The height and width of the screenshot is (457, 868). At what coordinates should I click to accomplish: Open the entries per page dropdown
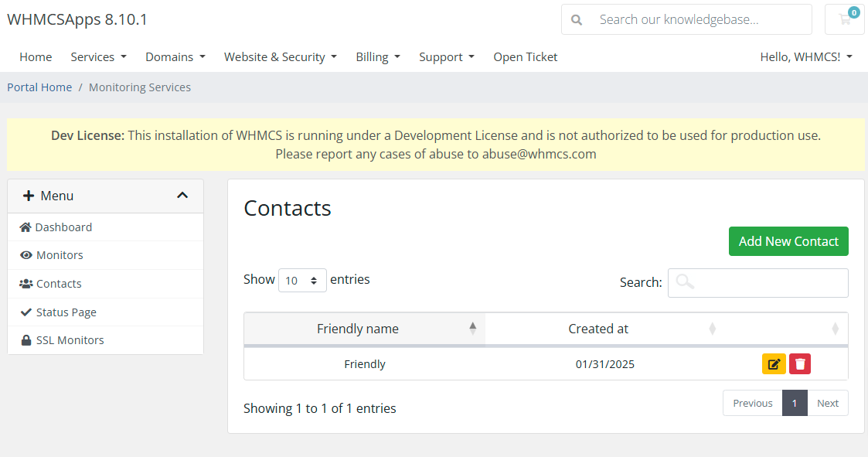coord(302,280)
